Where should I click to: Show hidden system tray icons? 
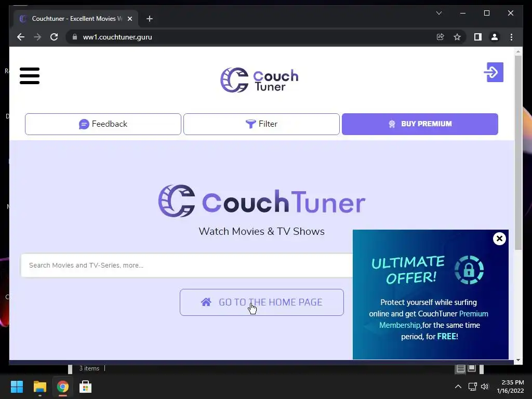[458, 387]
